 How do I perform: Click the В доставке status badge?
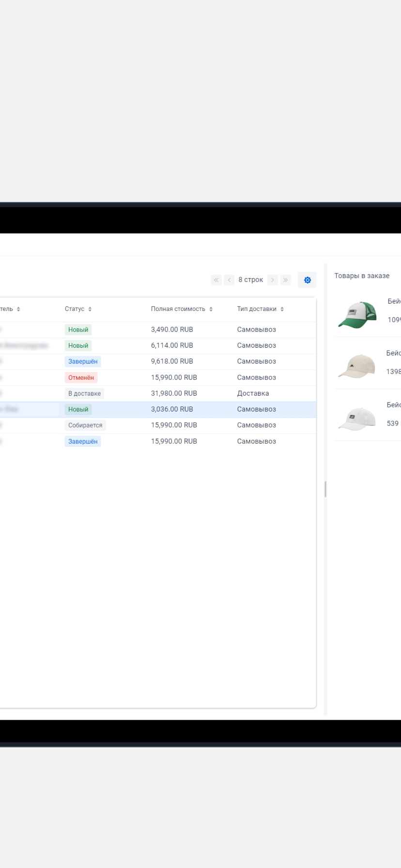[84, 393]
